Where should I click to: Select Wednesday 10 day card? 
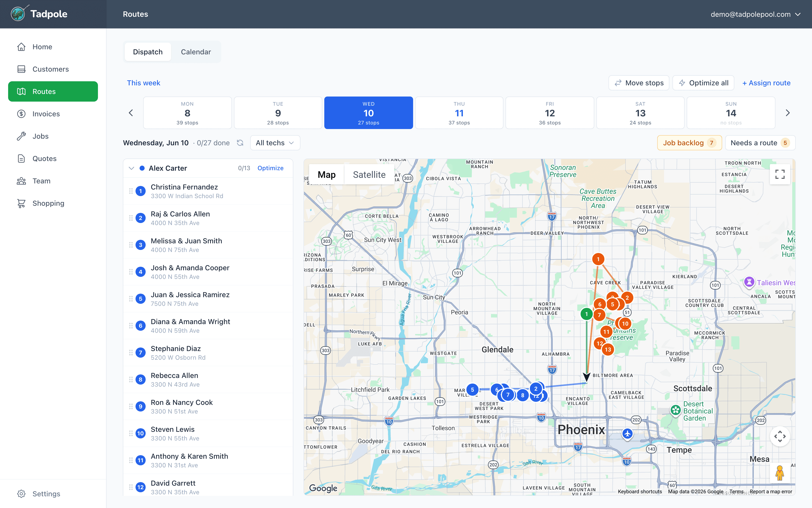tap(368, 113)
